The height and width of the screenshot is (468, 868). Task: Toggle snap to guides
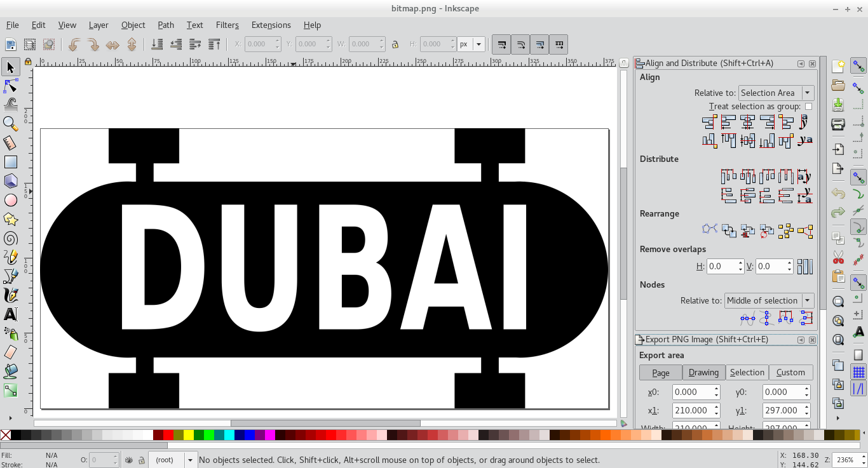(858, 389)
